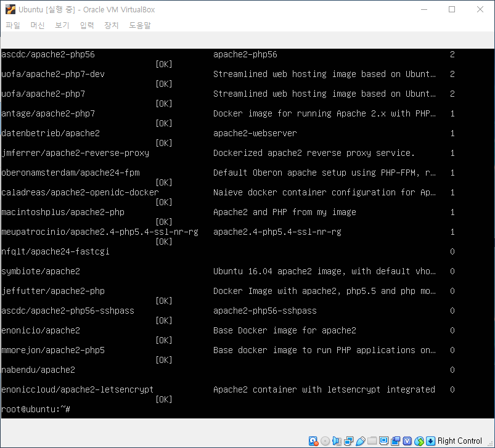Click the nfqlt/apache24-fastcgi entry

pyautogui.click(x=55, y=251)
